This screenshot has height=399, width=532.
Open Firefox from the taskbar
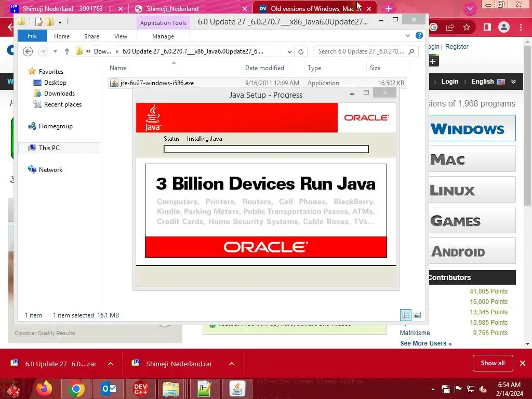(45, 389)
